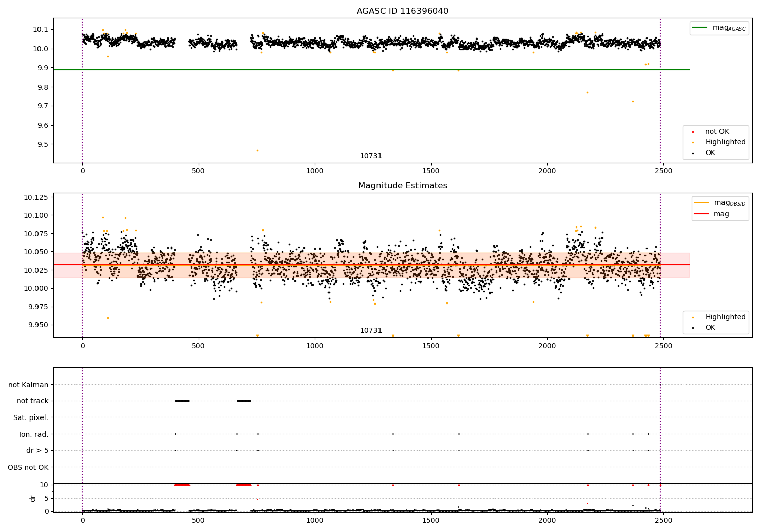Click red 'mag' legend entry in middle plot
The width and height of the screenshot is (760, 532).
[711, 214]
